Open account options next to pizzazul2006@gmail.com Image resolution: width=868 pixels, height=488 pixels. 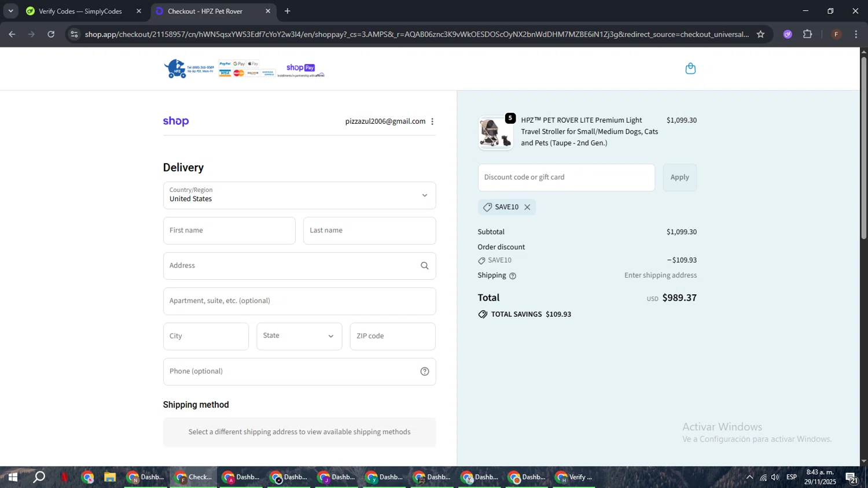pos(432,121)
